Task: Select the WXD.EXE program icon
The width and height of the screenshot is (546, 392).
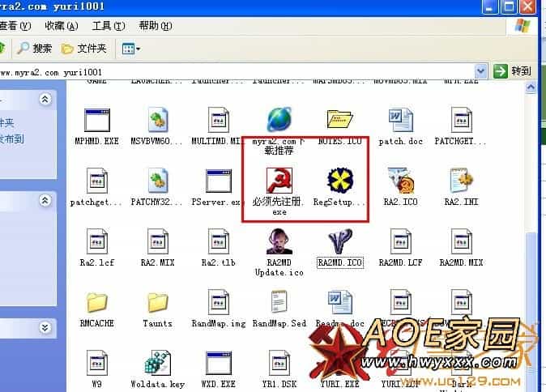Action: [x=219, y=363]
